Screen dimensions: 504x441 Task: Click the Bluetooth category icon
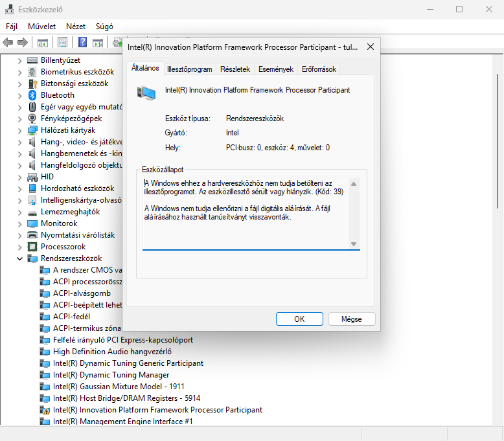tap(32, 95)
